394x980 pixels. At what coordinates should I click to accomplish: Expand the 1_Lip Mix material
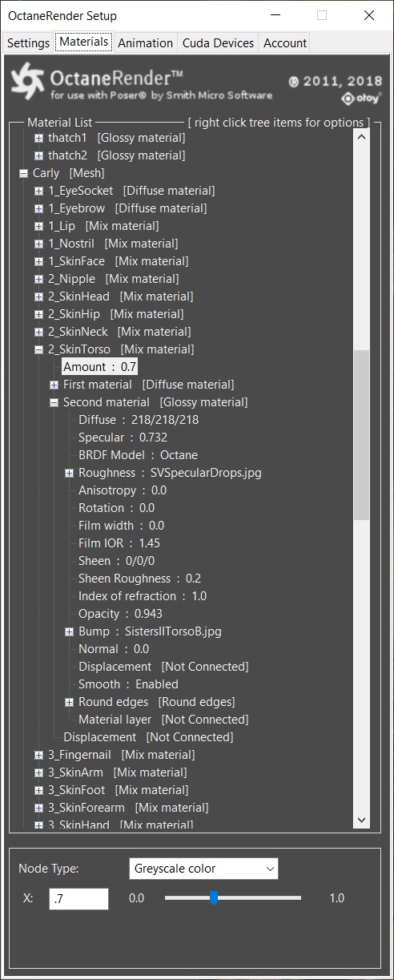click(x=39, y=226)
